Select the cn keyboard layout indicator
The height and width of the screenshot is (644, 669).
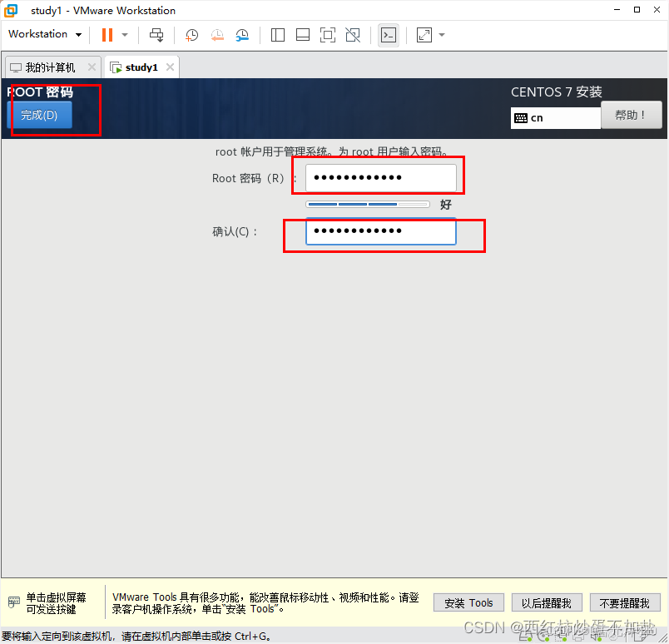coord(556,118)
